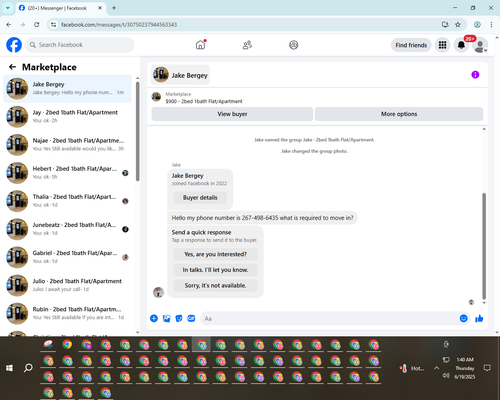
Task: Open the Windows Start menu
Action: point(9,368)
